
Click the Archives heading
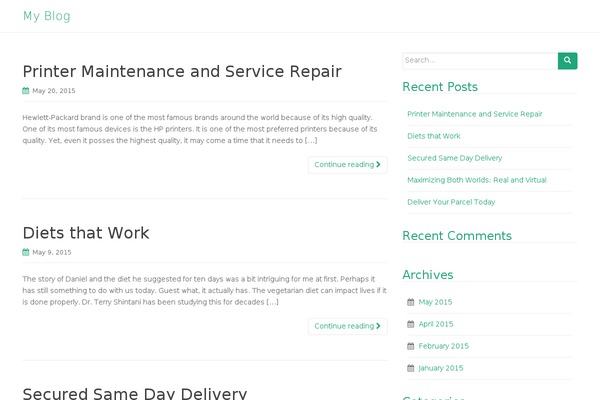(428, 275)
